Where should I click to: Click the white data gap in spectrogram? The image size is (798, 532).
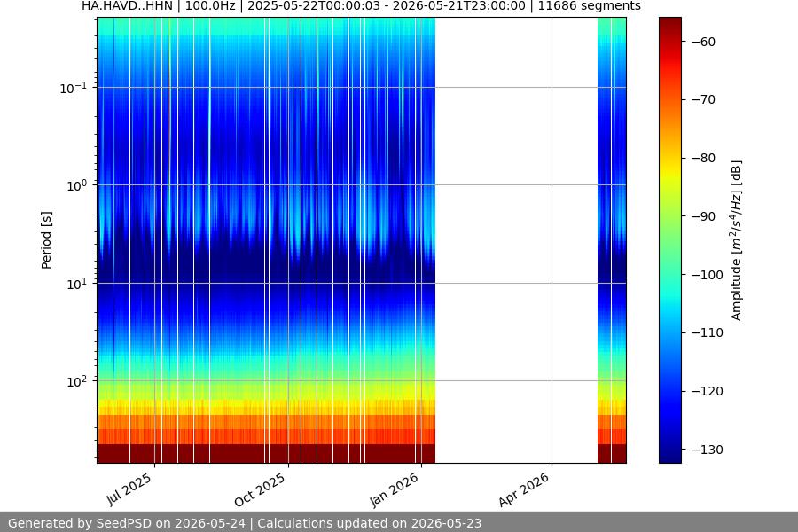tap(516, 240)
